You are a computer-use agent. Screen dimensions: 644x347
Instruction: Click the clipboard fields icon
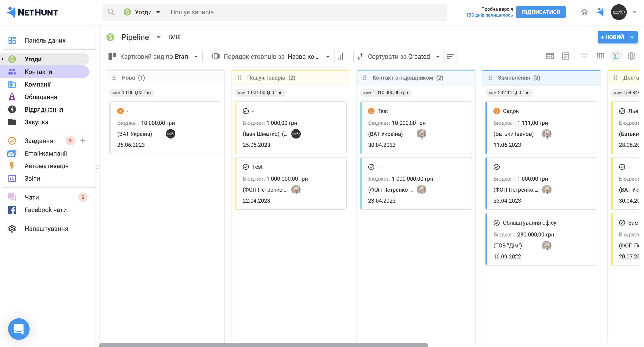pyautogui.click(x=565, y=56)
